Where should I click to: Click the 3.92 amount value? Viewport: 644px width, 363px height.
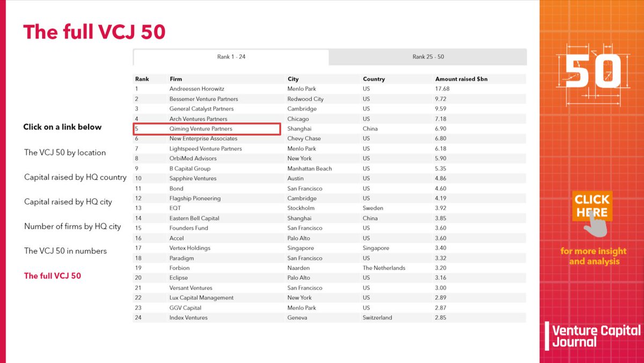coord(441,208)
